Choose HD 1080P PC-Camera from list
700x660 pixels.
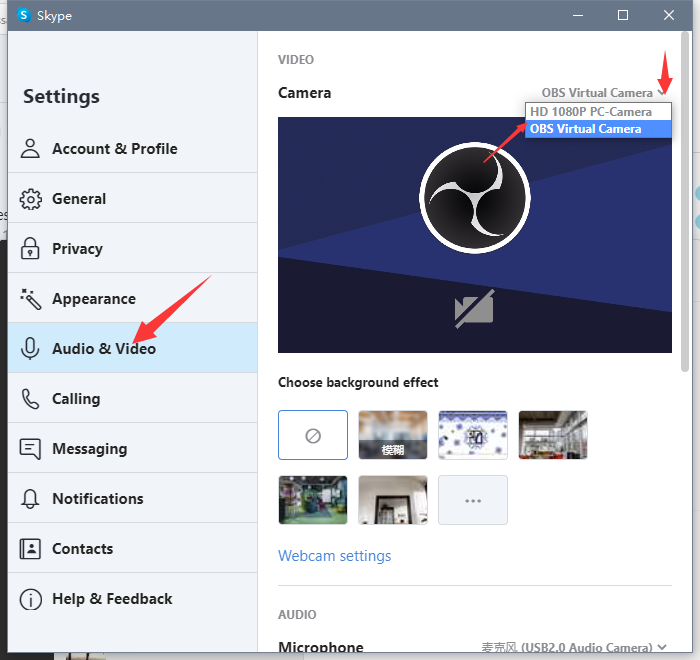598,112
